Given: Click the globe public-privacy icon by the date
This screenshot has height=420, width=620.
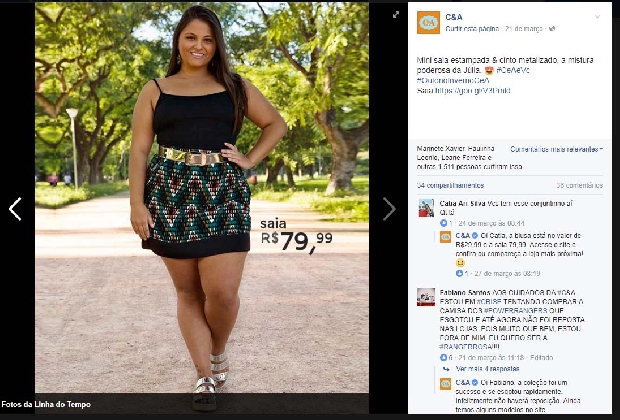Looking at the screenshot, I should 552,28.
